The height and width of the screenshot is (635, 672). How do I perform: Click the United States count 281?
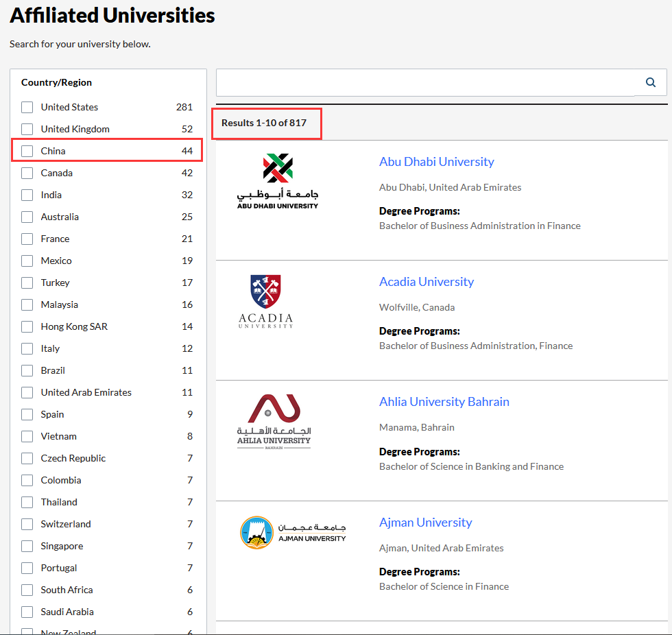[x=184, y=107]
